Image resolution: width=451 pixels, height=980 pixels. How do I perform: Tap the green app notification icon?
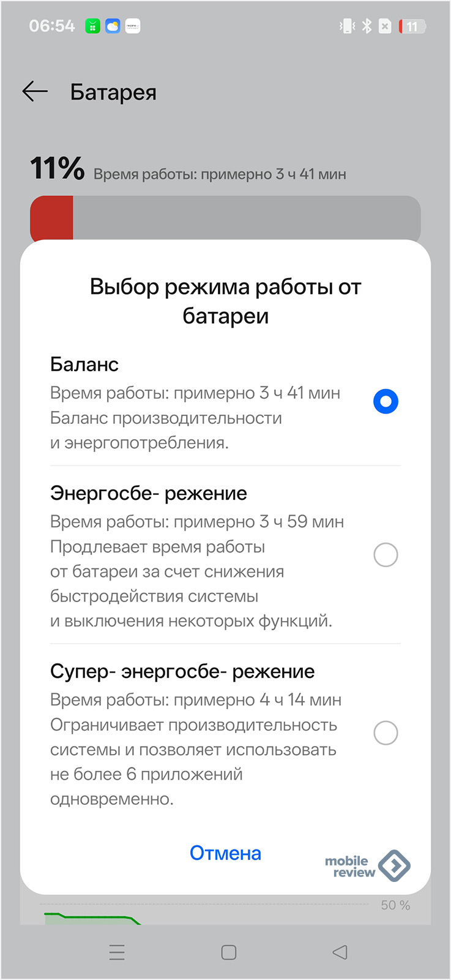92,26
